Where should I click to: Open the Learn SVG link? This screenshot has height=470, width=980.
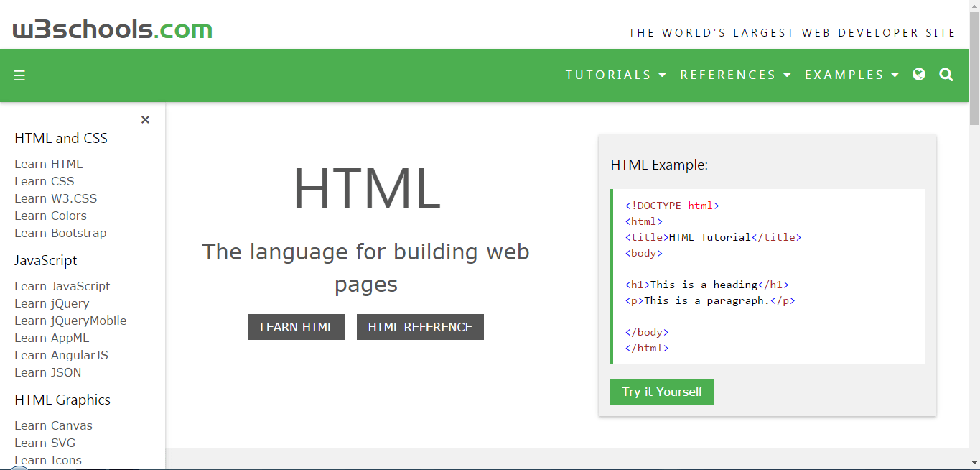tap(45, 443)
